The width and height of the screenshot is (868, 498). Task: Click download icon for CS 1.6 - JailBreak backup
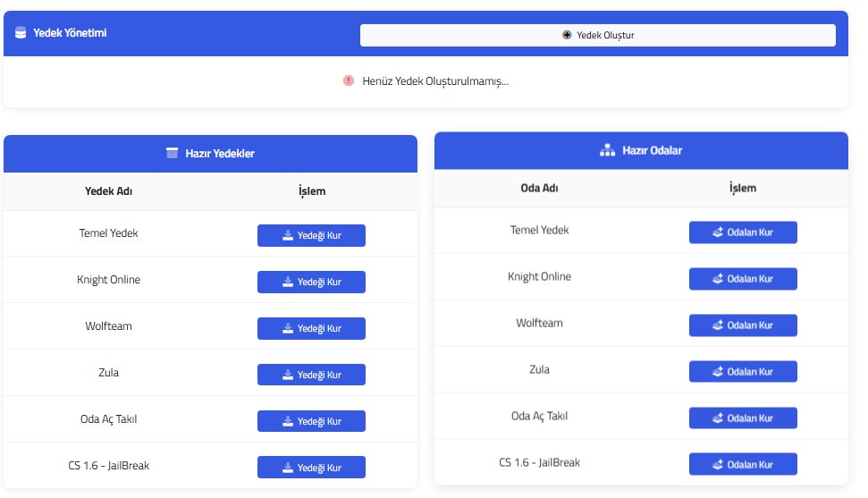287,468
